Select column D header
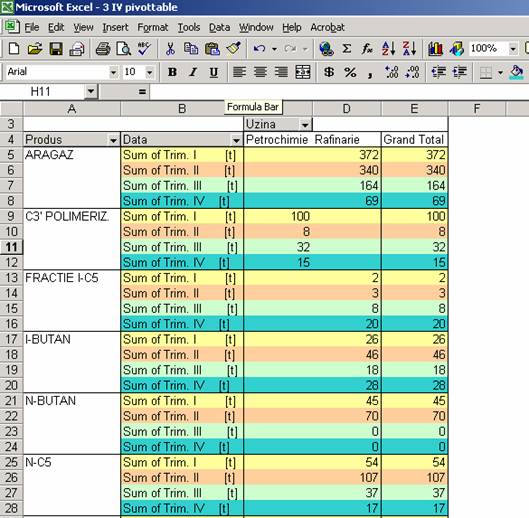 click(346, 109)
